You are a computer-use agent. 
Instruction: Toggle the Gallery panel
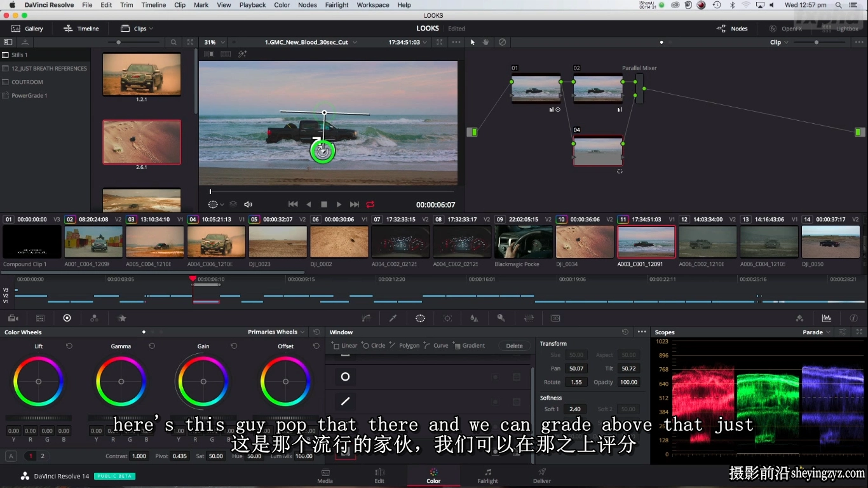click(27, 29)
